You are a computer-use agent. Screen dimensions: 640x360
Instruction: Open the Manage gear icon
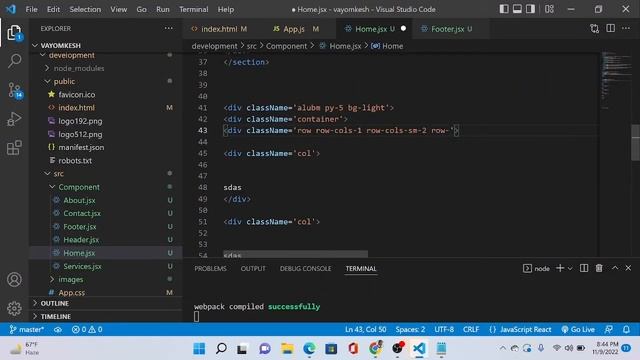point(14,308)
